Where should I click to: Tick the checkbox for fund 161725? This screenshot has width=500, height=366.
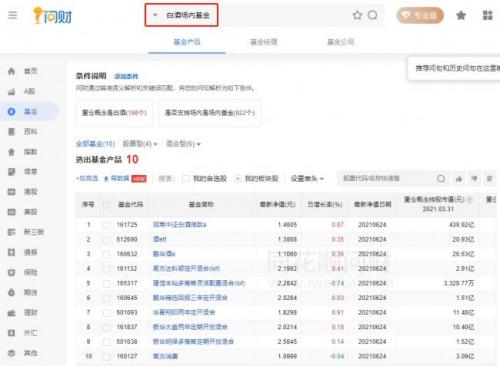click(107, 225)
